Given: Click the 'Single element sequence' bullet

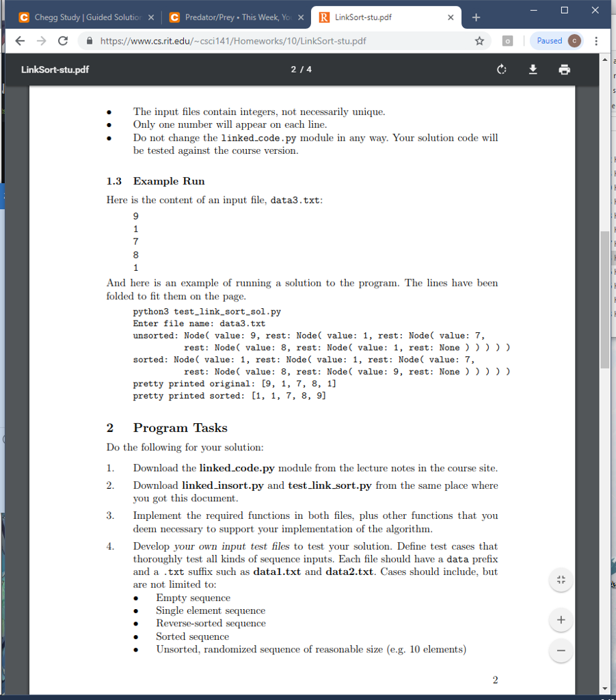Looking at the screenshot, I should point(211,610).
